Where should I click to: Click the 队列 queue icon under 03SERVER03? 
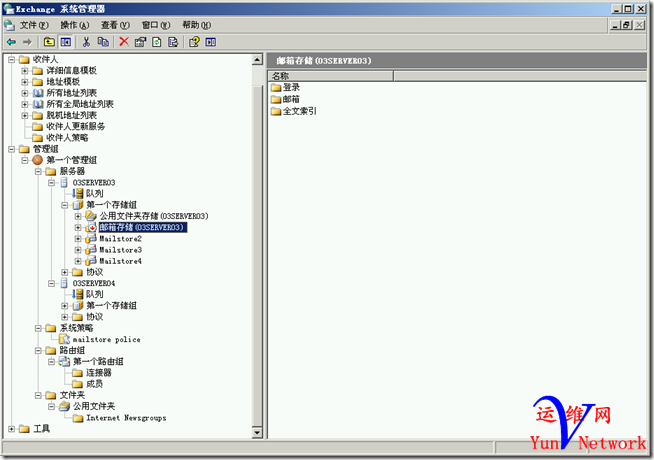tap(78, 194)
